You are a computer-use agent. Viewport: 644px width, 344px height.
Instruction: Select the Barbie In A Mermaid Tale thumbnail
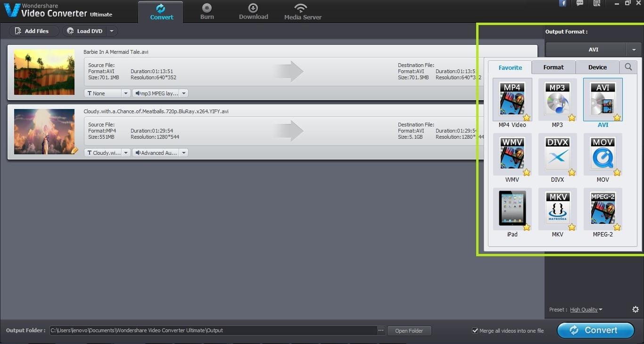coord(44,72)
